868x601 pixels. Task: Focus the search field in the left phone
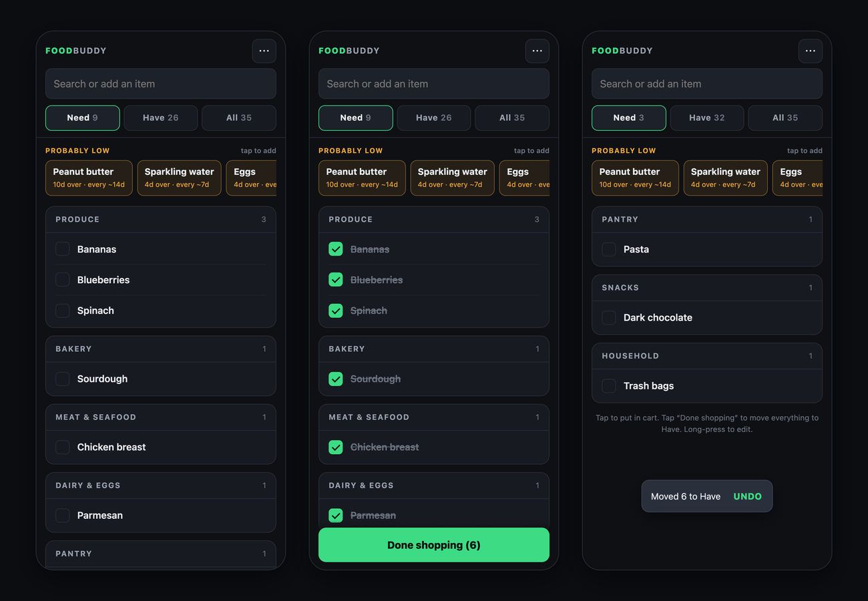click(161, 83)
